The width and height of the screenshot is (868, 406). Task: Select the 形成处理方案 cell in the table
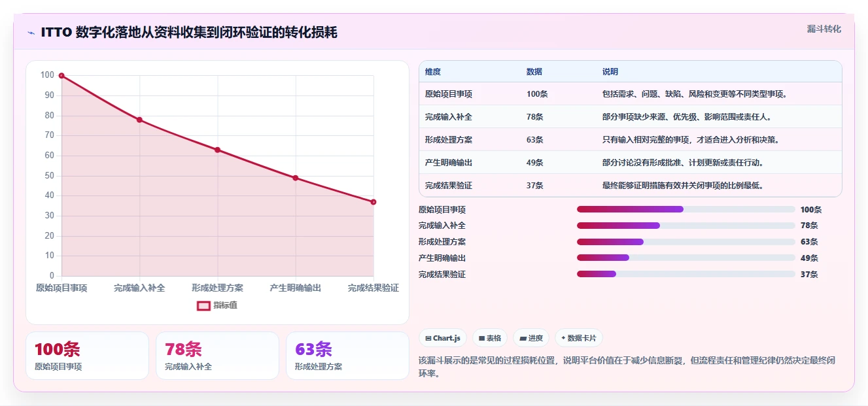[449, 140]
